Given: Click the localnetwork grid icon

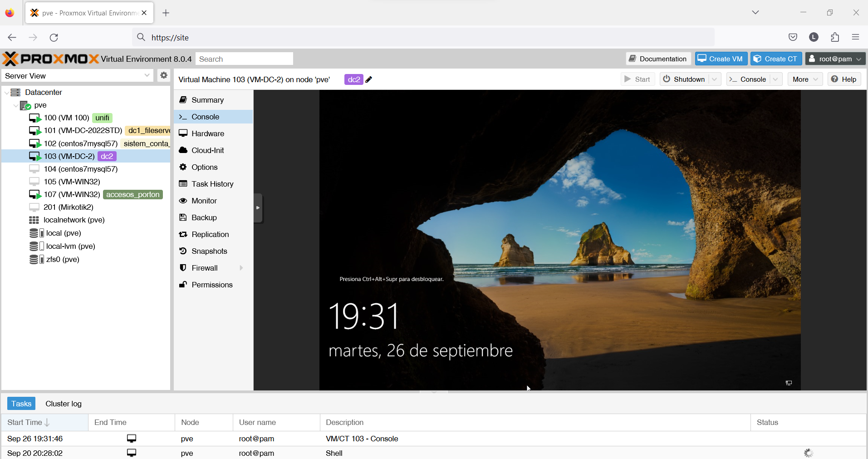Looking at the screenshot, I should click(x=34, y=220).
